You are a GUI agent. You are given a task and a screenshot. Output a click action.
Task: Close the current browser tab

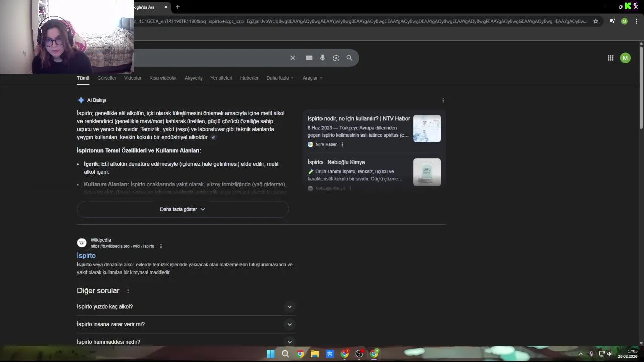pos(166,7)
